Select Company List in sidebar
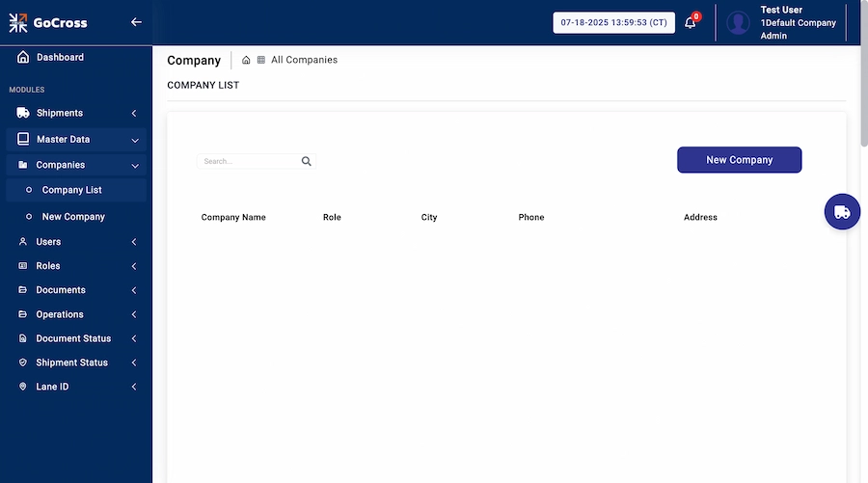Screen dimensions: 868x483 tap(71, 190)
